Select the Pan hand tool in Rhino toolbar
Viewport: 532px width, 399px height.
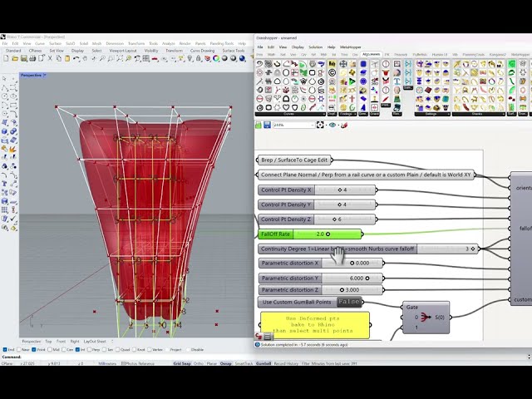pos(85,58)
